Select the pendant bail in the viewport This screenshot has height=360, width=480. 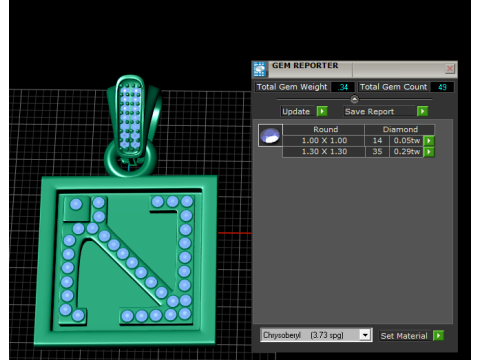click(132, 117)
